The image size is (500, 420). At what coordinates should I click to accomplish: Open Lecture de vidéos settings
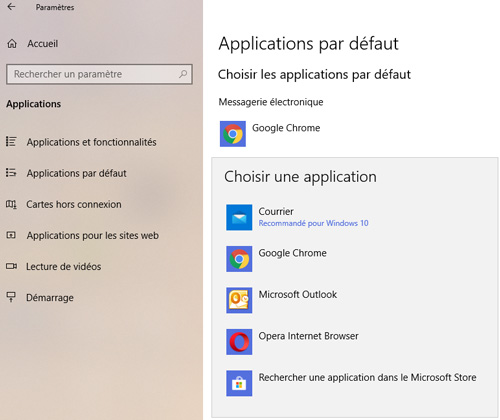[63, 267]
